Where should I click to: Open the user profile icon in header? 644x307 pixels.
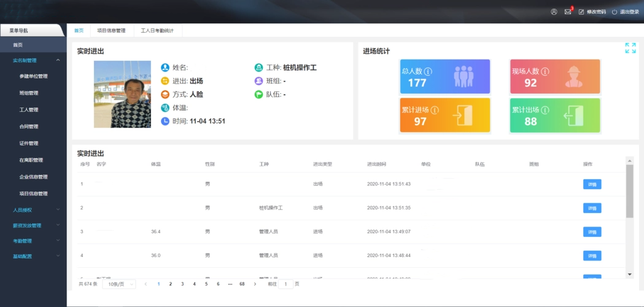pyautogui.click(x=554, y=12)
